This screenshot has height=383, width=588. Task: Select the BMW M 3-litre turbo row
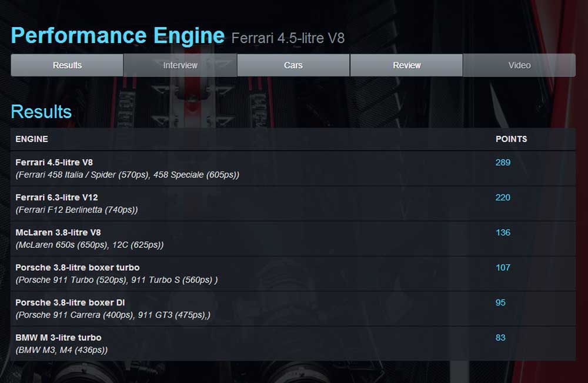coord(58,338)
